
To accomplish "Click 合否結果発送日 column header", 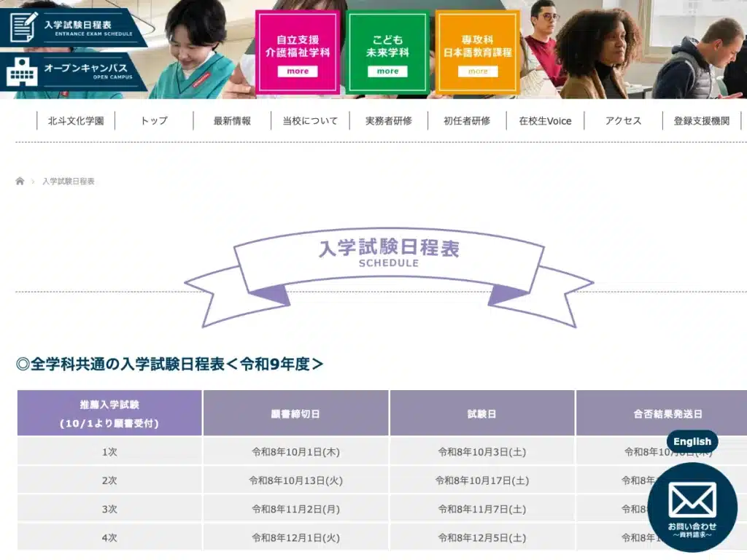I will pos(667,414).
